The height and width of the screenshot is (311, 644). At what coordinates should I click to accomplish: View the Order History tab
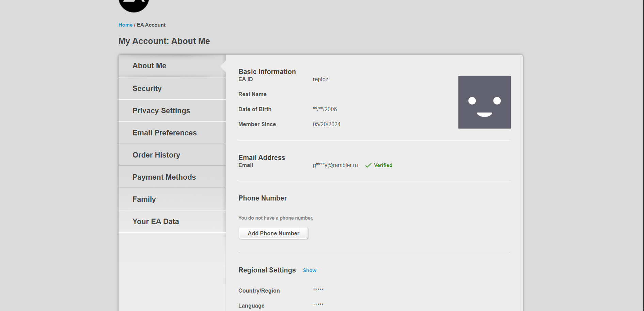172,155
